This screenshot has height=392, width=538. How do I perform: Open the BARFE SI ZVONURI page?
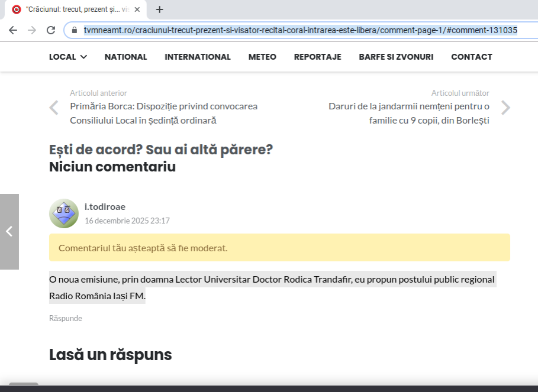pyautogui.click(x=396, y=57)
